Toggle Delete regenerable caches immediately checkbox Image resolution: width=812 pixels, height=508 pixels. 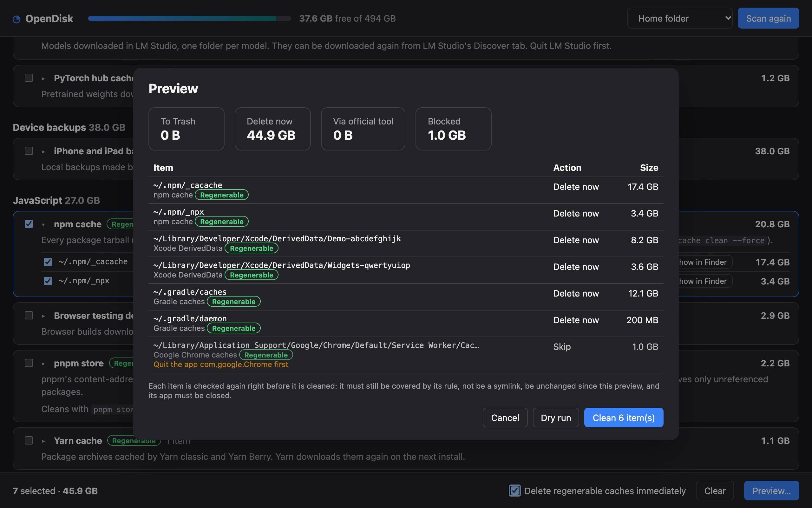click(514, 491)
